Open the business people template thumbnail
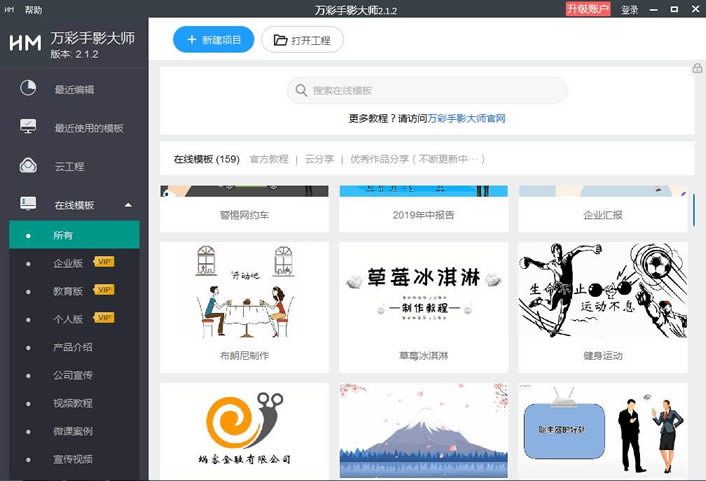The image size is (706, 481). [603, 431]
